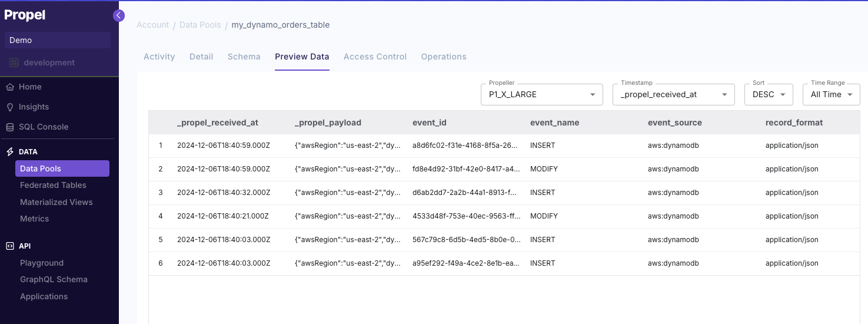
Task: Click event_id cell starting a8d6fc02
Action: (467, 146)
